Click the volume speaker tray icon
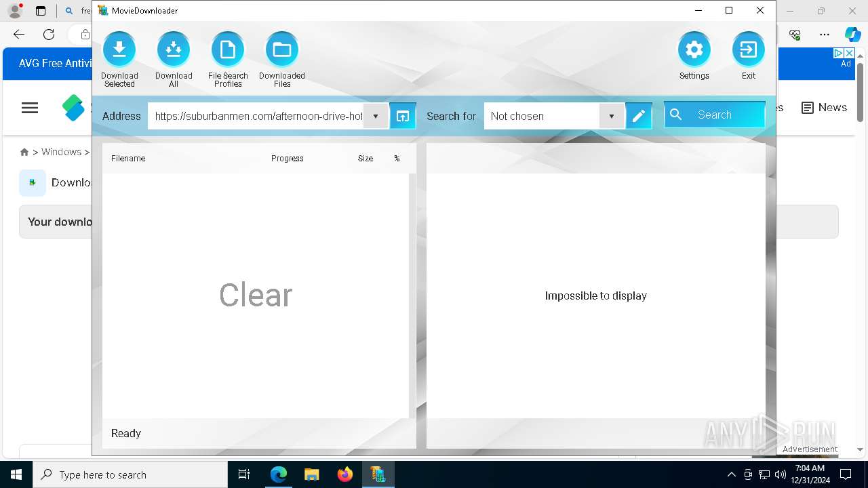The image size is (868, 488). click(x=780, y=474)
